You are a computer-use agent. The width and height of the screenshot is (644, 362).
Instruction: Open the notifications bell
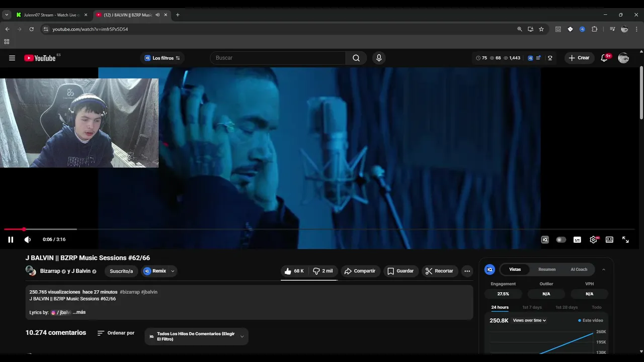(605, 58)
